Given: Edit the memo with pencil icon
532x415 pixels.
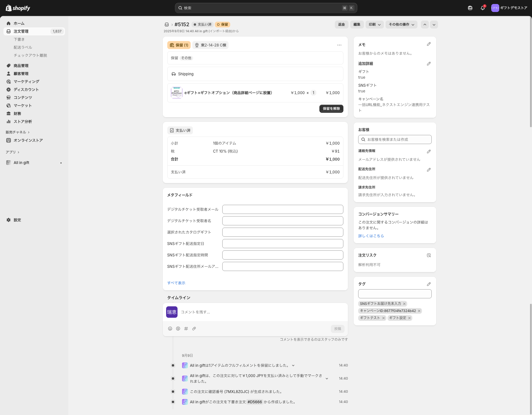Looking at the screenshot, I should click(x=429, y=44).
